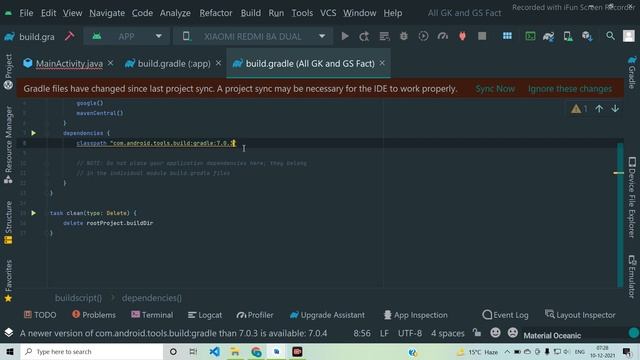Image resolution: width=640 pixels, height=360 pixels.
Task: Click the Stop square icon
Action: [482, 36]
